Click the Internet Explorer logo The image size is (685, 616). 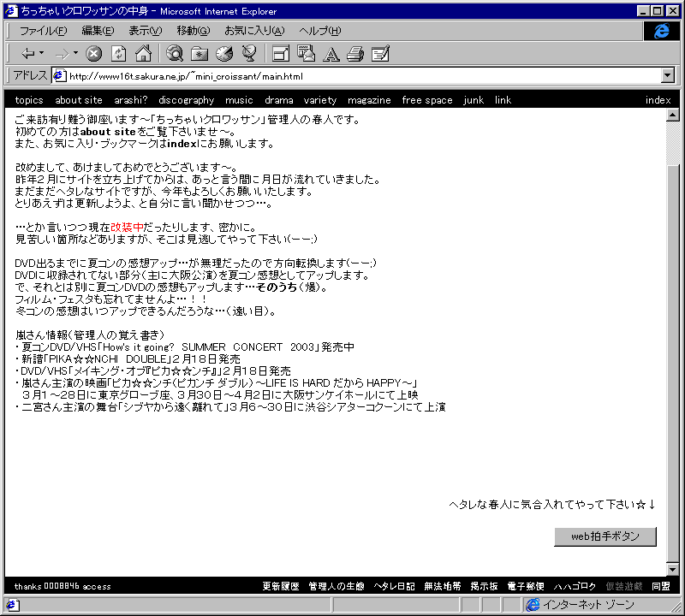661,31
